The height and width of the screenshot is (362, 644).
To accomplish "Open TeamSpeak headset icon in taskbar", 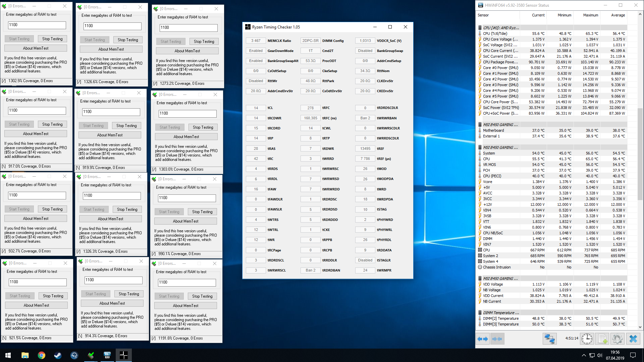I will (x=74, y=355).
